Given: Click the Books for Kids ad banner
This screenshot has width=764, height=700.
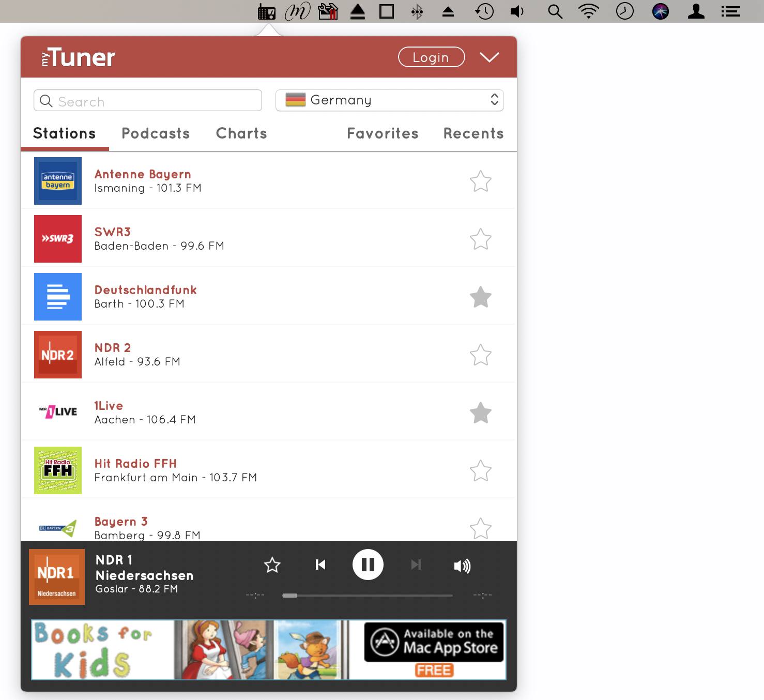Looking at the screenshot, I should click(268, 650).
